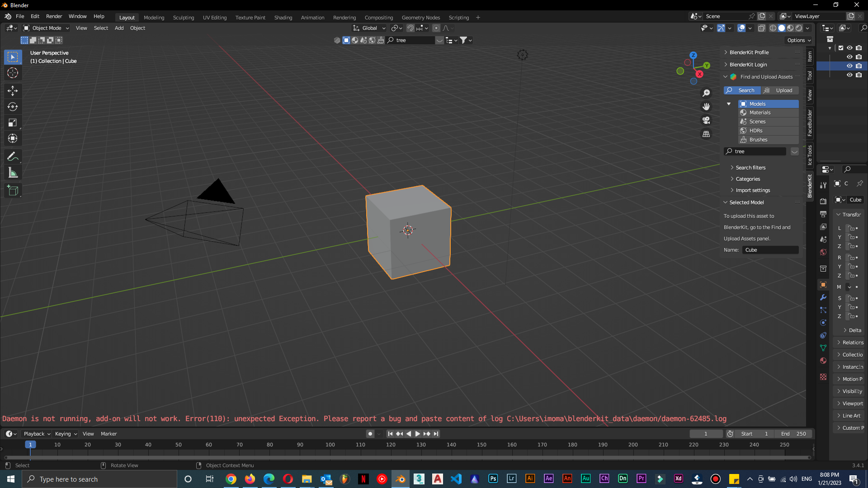
Task: Click the Z axis gizmo handle
Action: pyautogui.click(x=693, y=55)
